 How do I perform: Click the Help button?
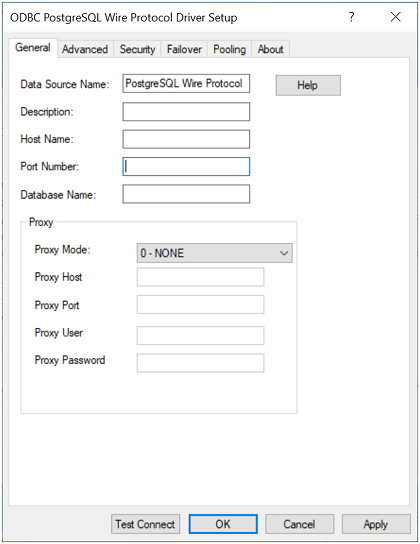pyautogui.click(x=308, y=85)
